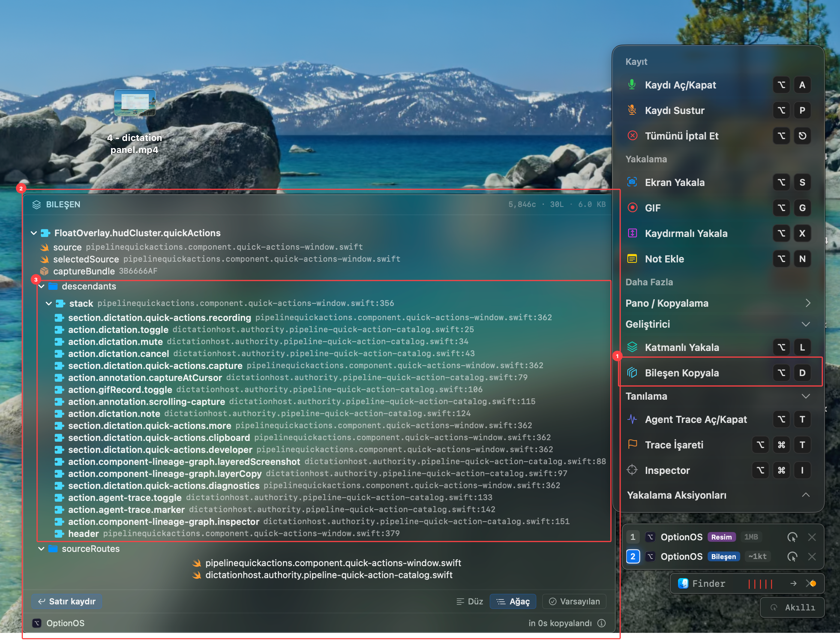Screen dimensions: 840x640
Task: Click the yellow Not Ekle note icon
Action: pos(632,259)
